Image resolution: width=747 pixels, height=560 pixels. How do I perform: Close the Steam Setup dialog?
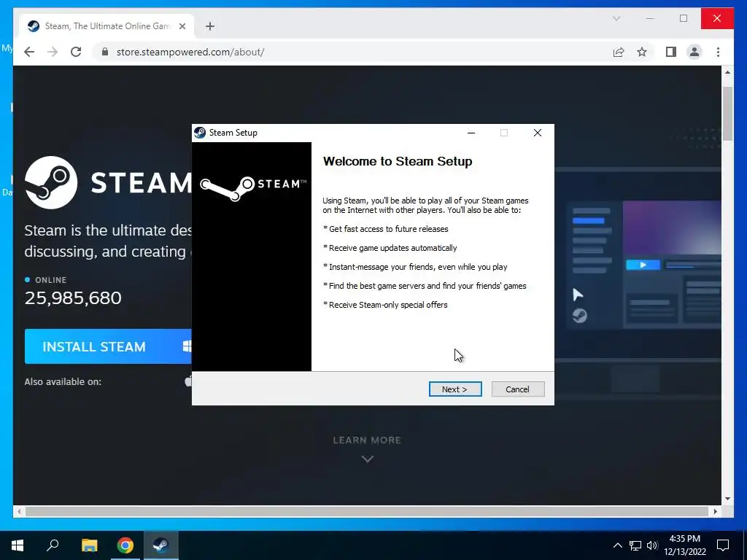click(x=538, y=133)
